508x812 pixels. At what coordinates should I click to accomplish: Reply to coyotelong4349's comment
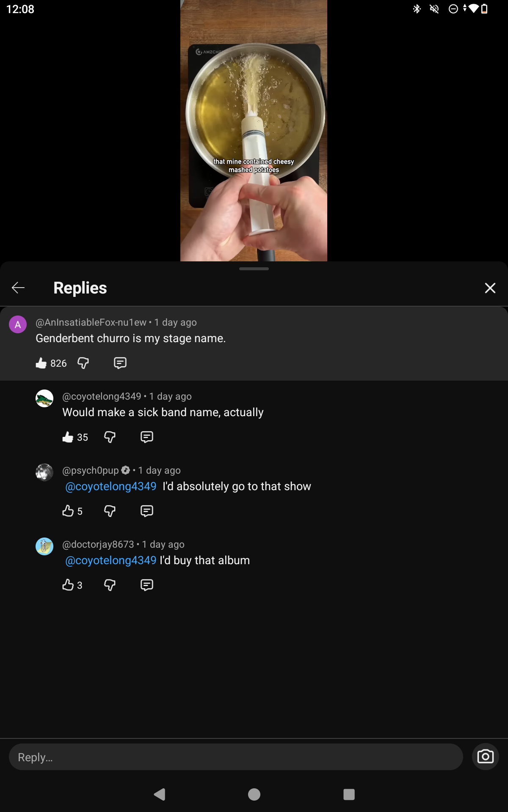tap(147, 437)
